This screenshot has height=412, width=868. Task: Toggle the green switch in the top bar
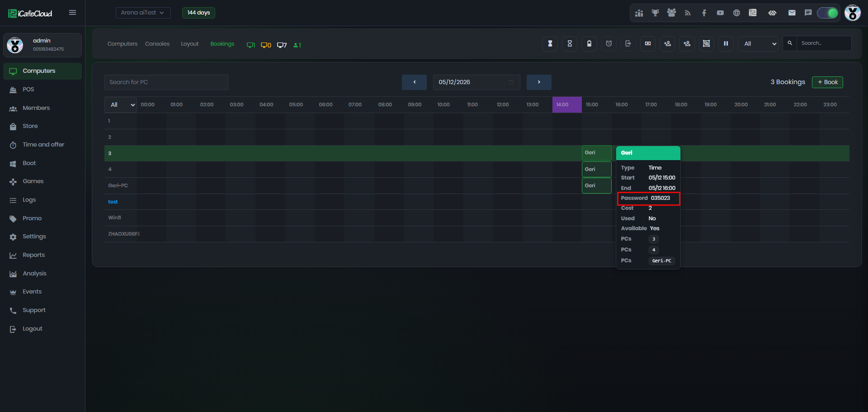tap(828, 13)
